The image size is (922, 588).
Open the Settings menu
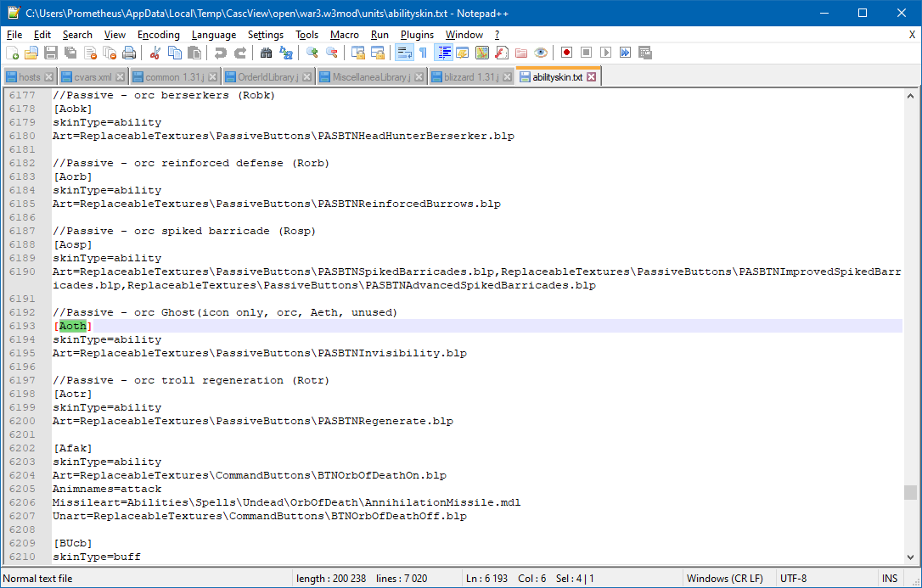click(x=266, y=35)
